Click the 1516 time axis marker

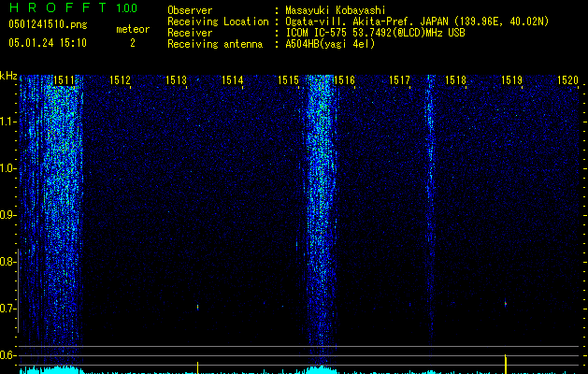coord(344,80)
